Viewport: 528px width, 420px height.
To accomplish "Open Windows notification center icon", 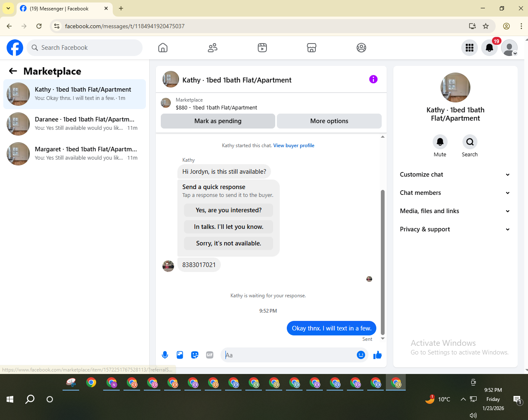I will click(x=518, y=400).
